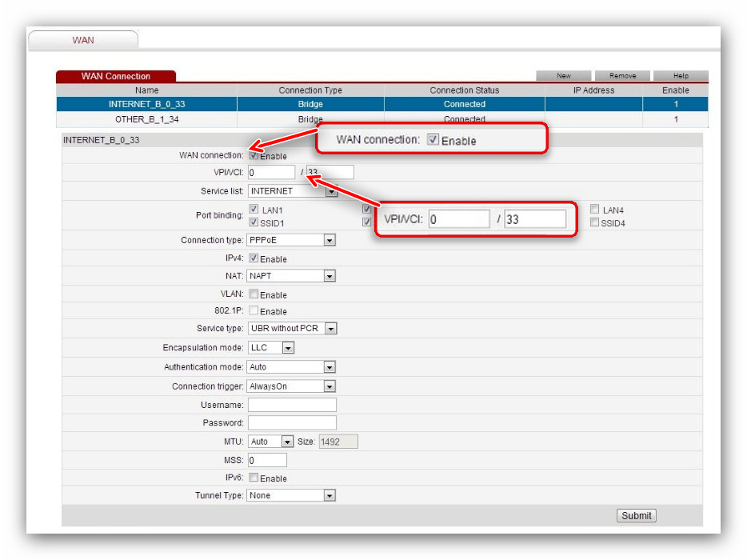Open the WAN tab

pos(83,39)
